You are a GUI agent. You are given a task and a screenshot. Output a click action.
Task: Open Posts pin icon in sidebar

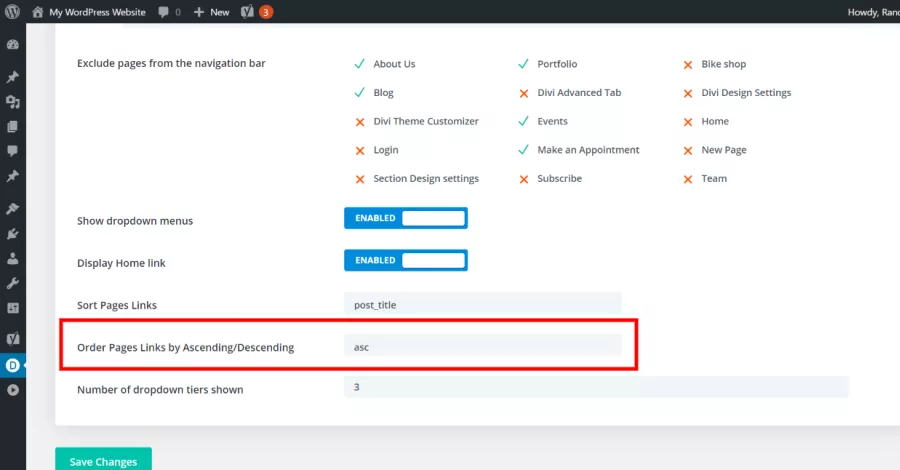13,77
